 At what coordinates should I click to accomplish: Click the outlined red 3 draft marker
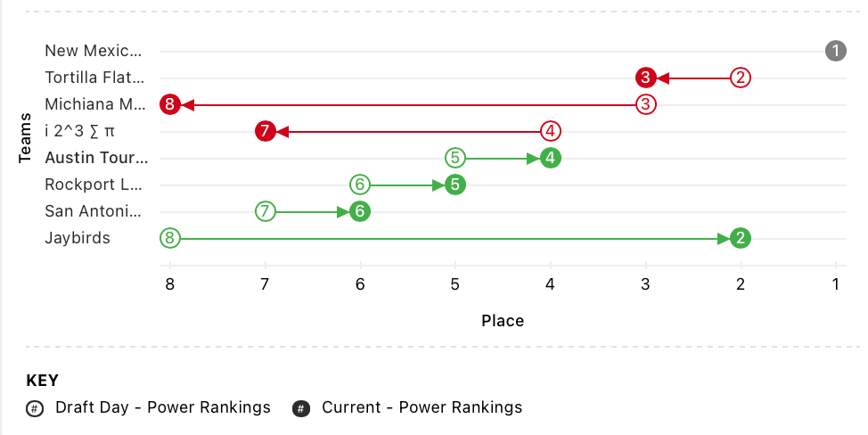[647, 104]
